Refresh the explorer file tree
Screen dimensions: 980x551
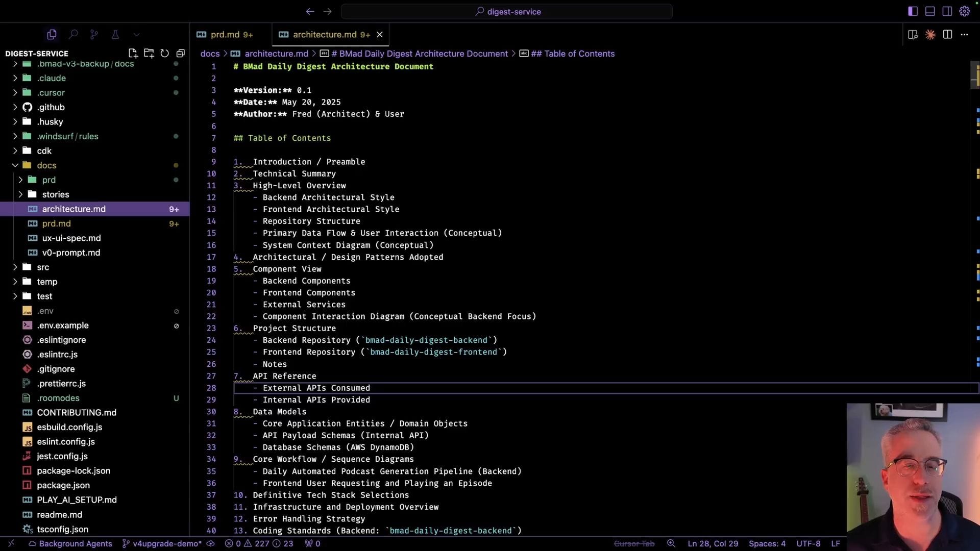point(164,53)
